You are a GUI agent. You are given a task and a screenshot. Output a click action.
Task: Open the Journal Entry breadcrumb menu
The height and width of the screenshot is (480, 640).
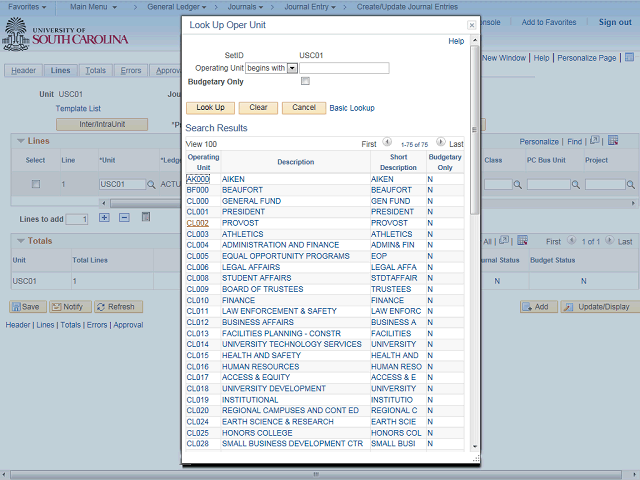click(310, 7)
